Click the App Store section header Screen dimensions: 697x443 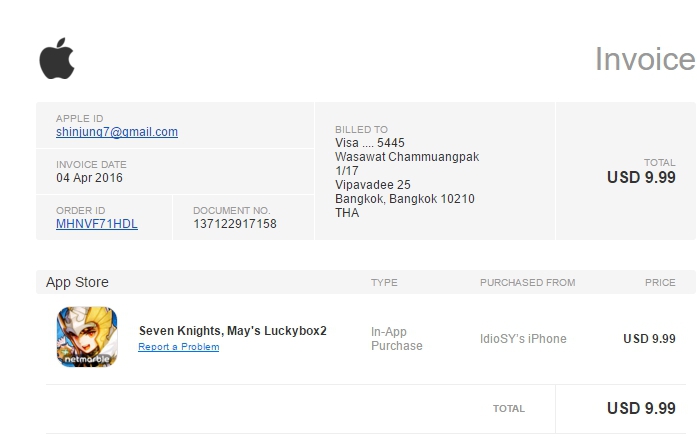77,282
